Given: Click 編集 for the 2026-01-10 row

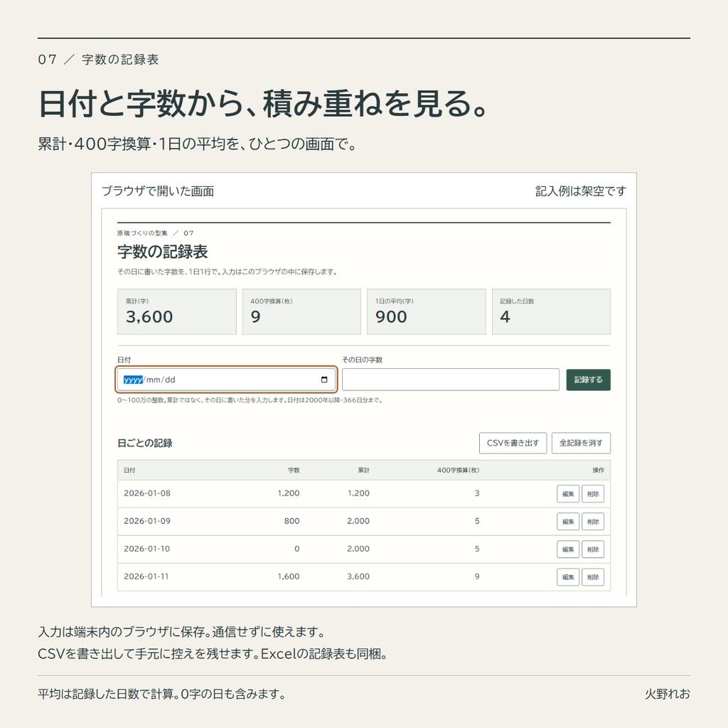Looking at the screenshot, I should pos(568,550).
